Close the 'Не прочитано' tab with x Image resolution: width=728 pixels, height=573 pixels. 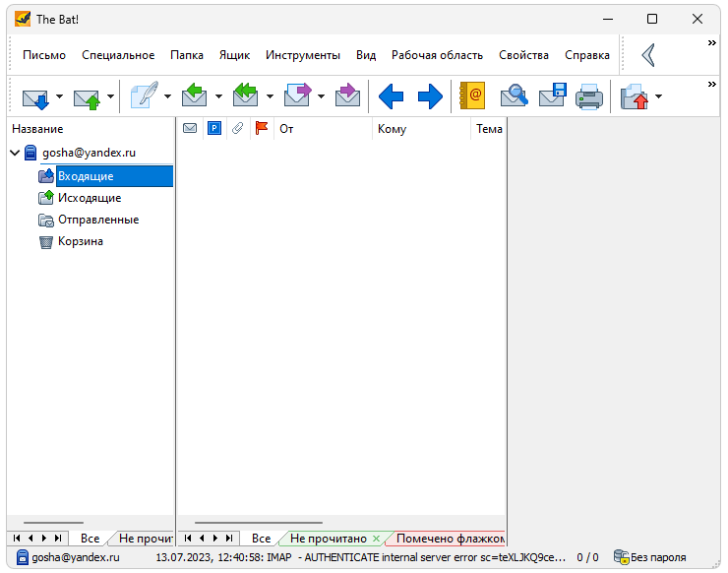tap(376, 539)
